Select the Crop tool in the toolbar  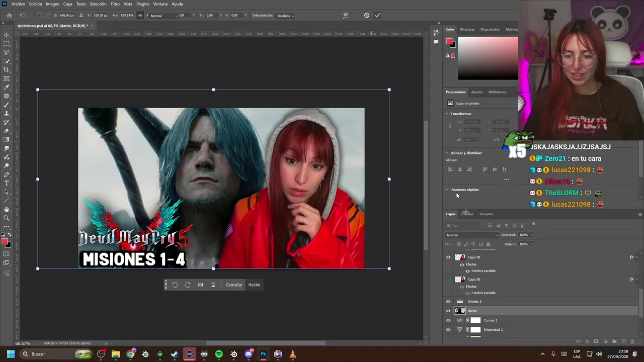click(x=7, y=70)
